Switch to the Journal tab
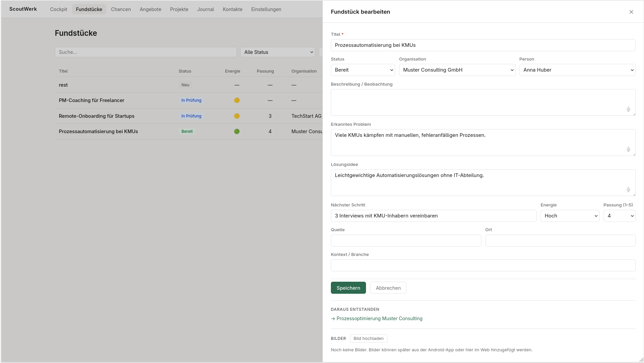 coord(205,9)
